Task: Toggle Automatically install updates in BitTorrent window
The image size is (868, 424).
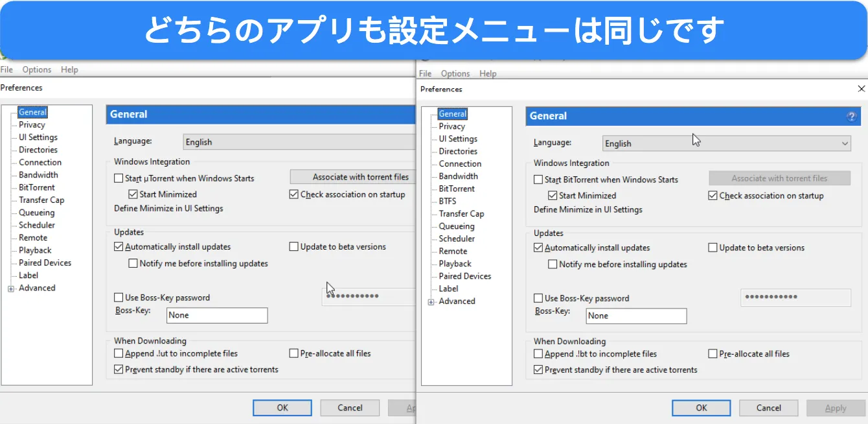Action: coord(538,248)
